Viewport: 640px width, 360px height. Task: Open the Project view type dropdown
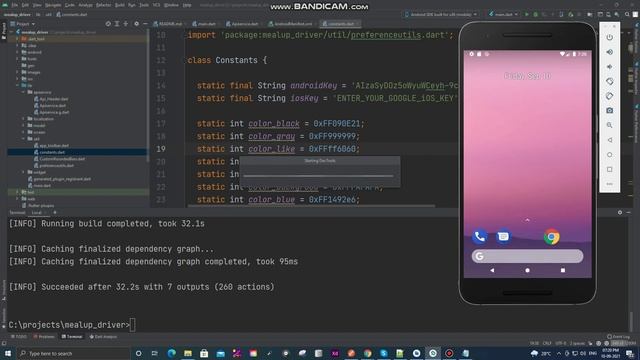click(22, 24)
